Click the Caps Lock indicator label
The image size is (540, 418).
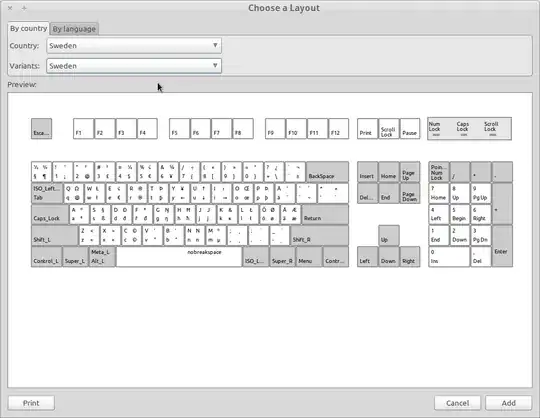click(x=463, y=127)
